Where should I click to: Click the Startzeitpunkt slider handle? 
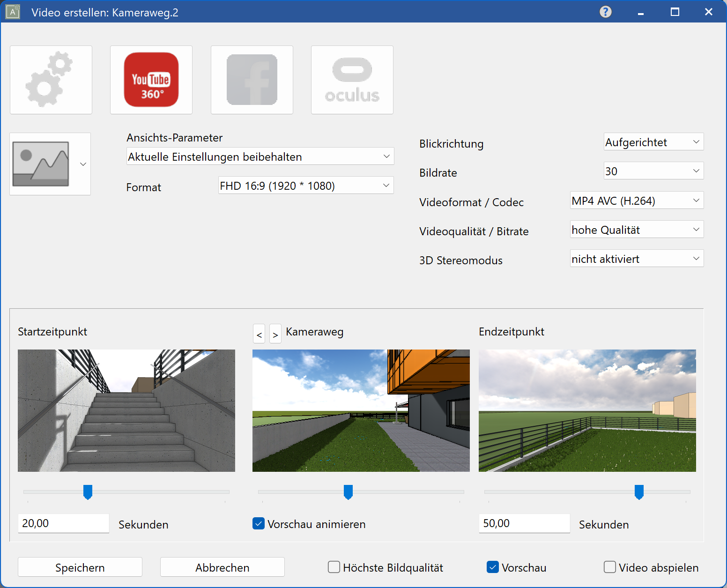click(x=88, y=492)
